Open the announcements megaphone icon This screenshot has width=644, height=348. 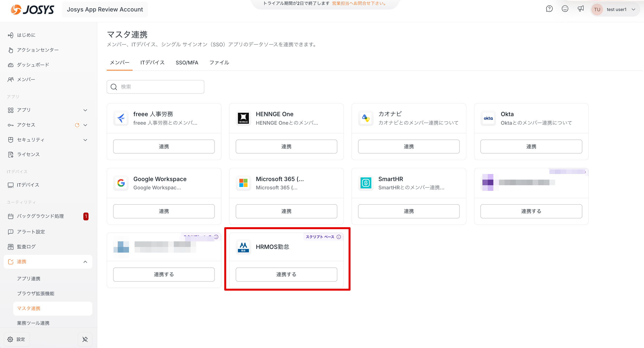pos(580,9)
